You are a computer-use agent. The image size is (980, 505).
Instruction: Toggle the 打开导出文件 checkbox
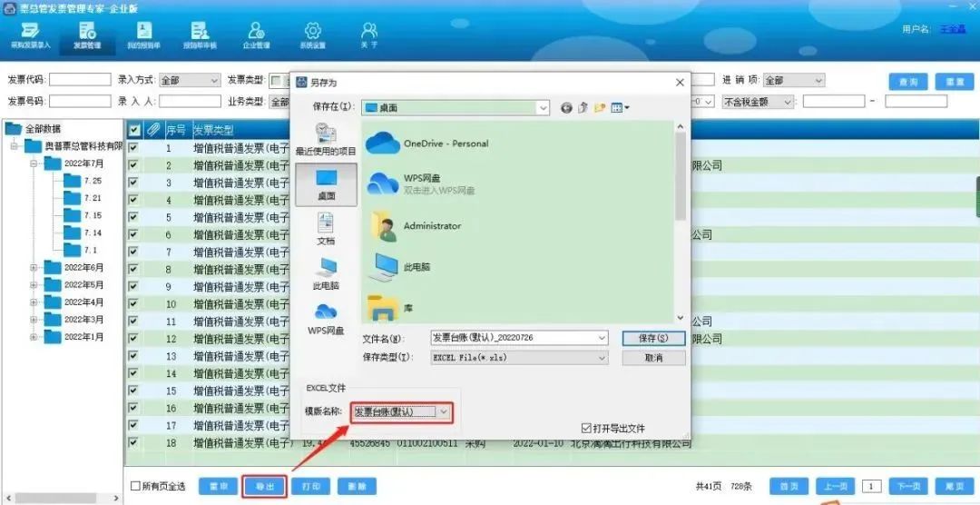[x=587, y=428]
